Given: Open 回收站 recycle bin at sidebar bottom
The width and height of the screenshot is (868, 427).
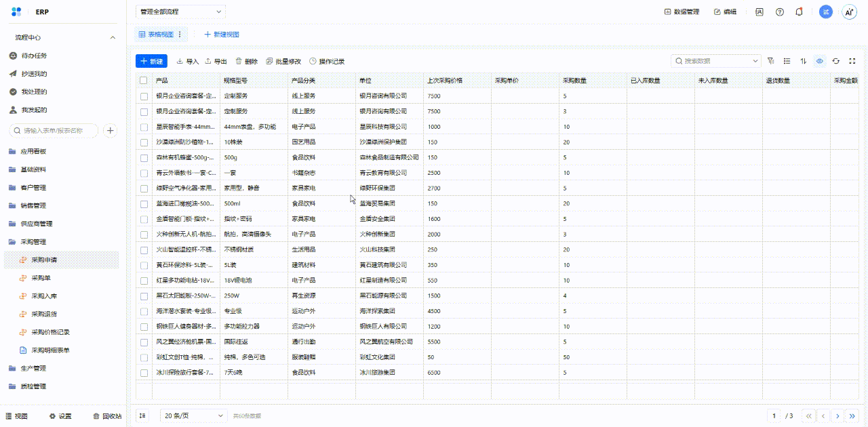Looking at the screenshot, I should pos(107,416).
